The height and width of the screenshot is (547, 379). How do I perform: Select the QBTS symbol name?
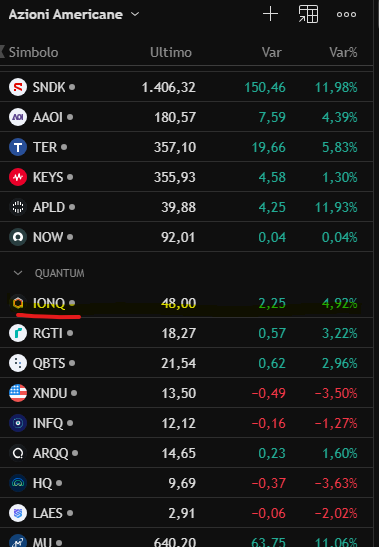click(x=49, y=363)
